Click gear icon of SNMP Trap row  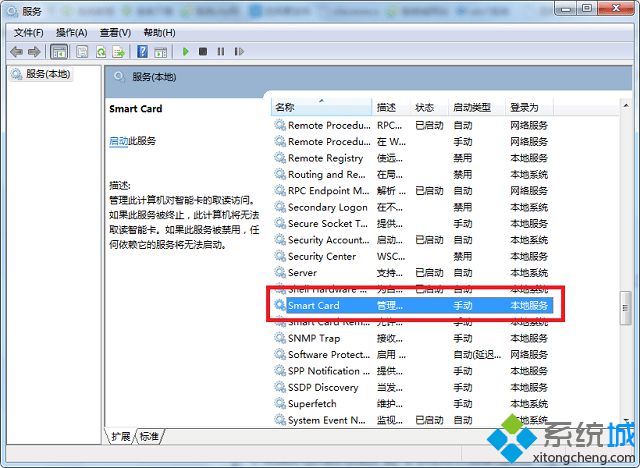(x=280, y=338)
